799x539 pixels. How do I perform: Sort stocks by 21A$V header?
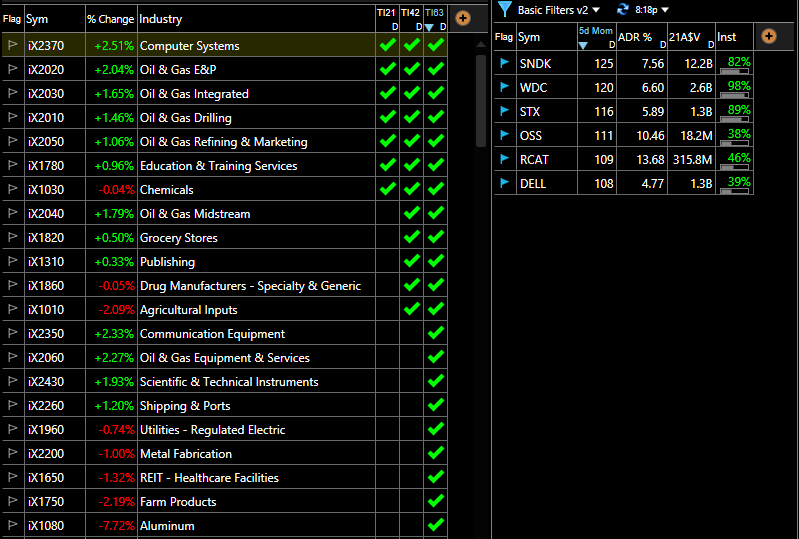click(x=691, y=37)
